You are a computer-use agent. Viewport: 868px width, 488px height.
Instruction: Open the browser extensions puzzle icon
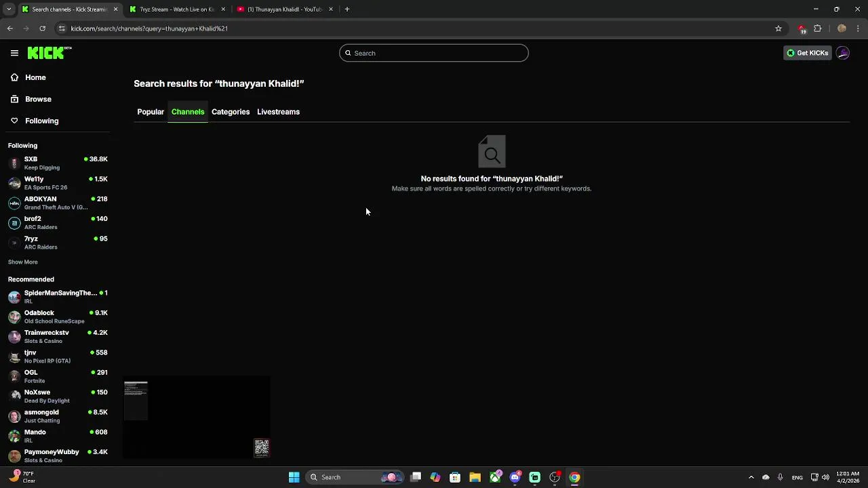(818, 28)
